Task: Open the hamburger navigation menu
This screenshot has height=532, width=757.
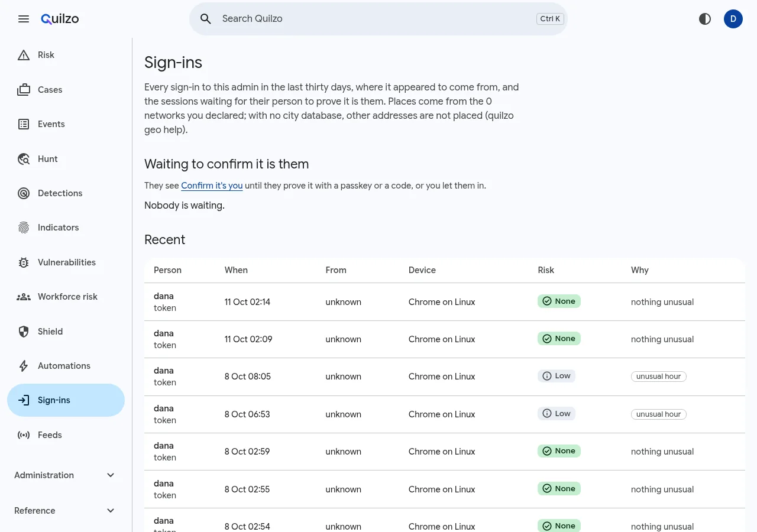Action: (24, 19)
